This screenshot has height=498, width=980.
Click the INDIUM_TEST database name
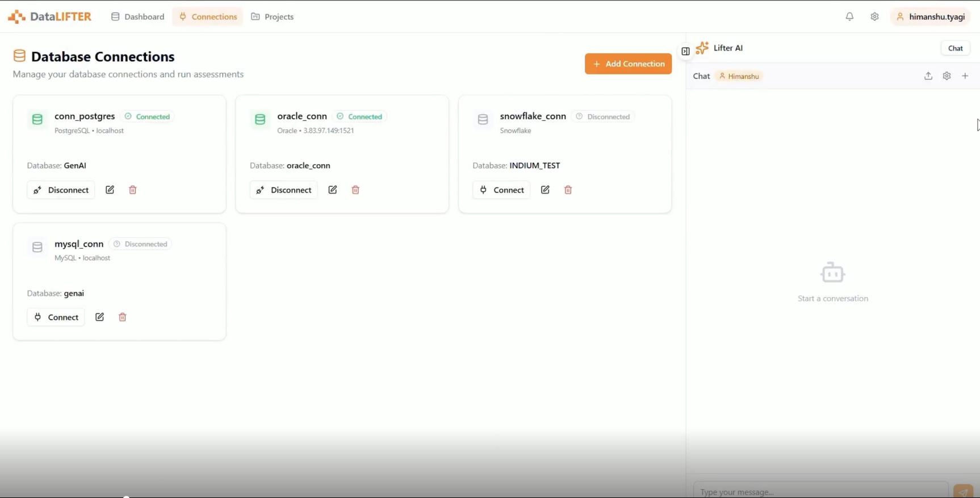point(535,166)
